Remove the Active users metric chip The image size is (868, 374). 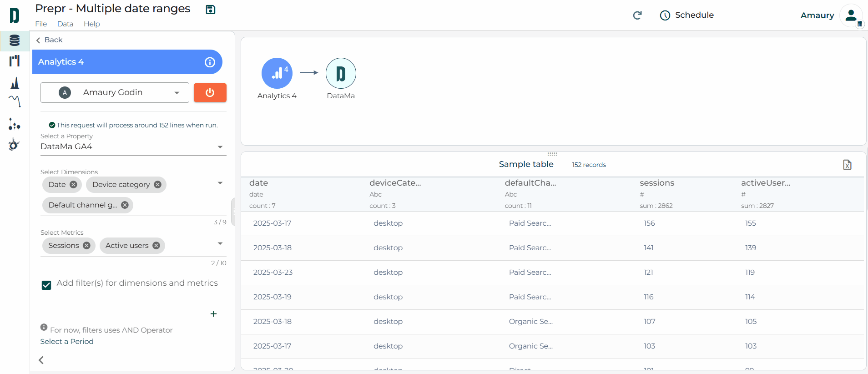click(x=156, y=246)
